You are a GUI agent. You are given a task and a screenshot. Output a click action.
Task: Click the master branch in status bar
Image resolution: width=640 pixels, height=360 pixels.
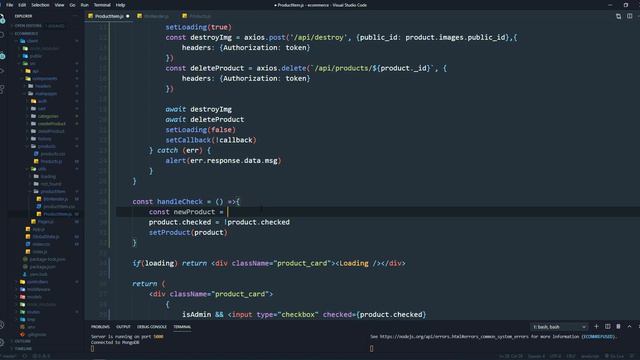(9, 356)
